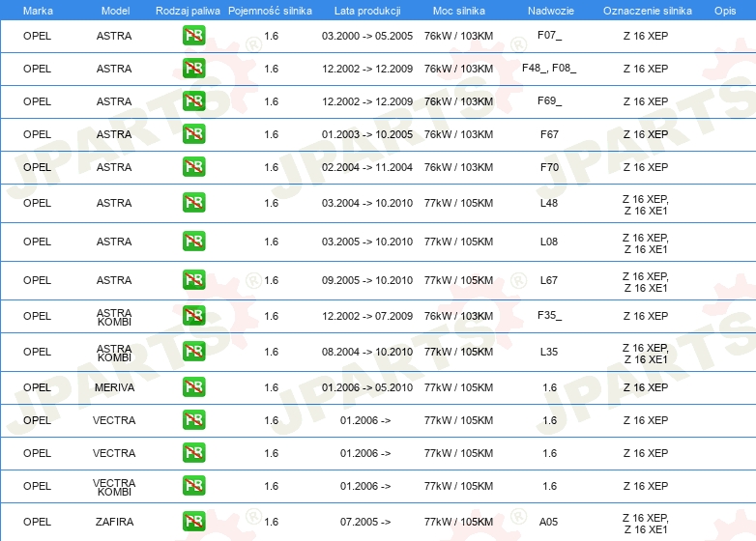
Task: Click '77kW / 105KM' in the ZAFIRA row
Action: pyautogui.click(x=458, y=522)
